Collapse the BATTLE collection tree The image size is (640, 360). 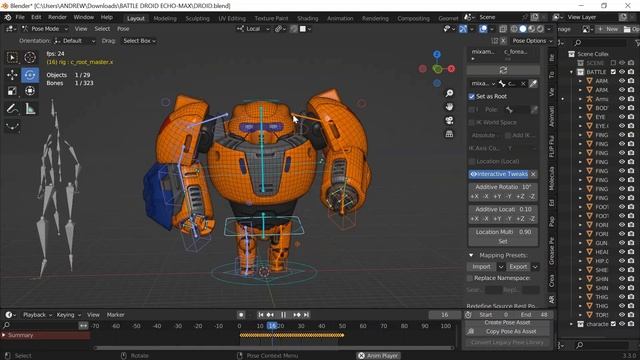[x=572, y=72]
